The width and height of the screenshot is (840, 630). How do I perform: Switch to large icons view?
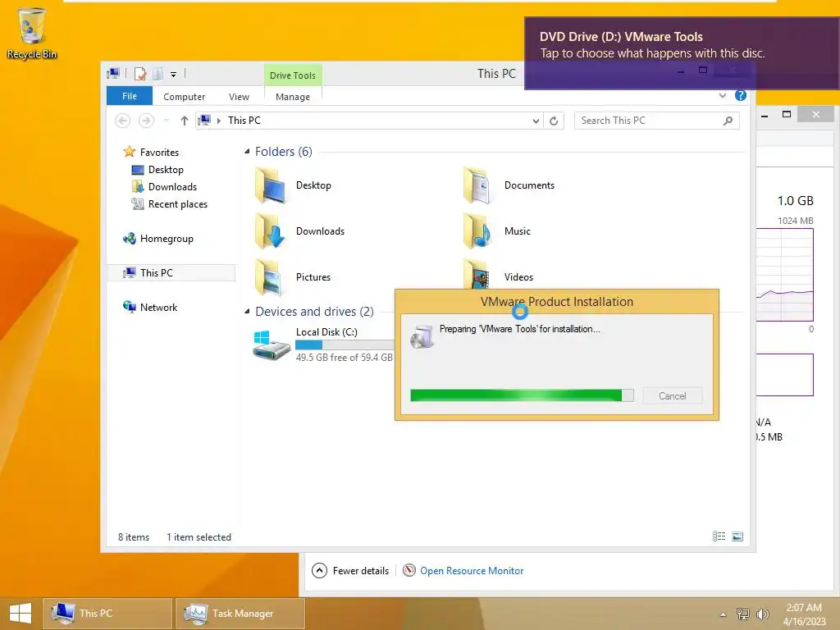(737, 536)
